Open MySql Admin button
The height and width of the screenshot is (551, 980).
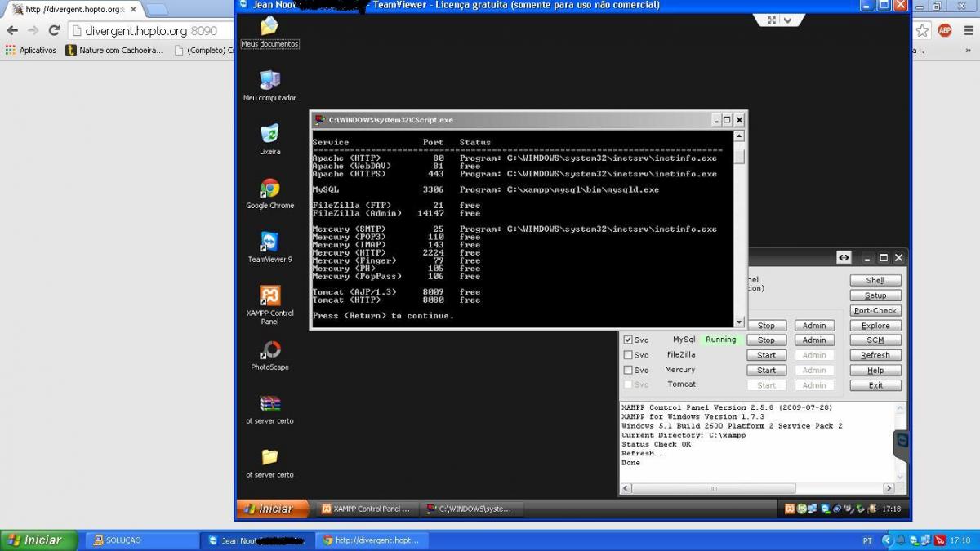coord(814,340)
